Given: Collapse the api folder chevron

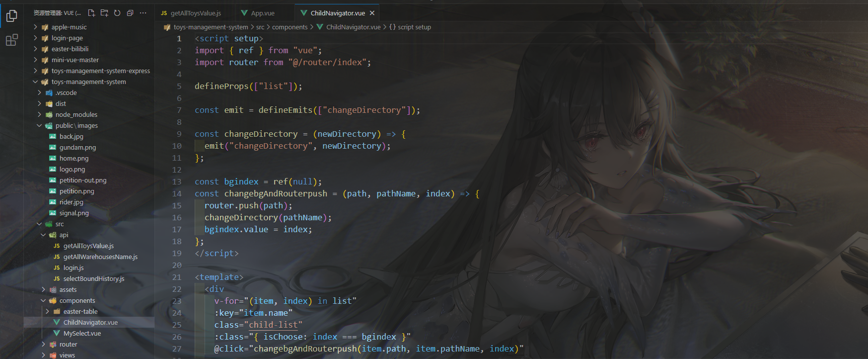Looking at the screenshot, I should click(43, 235).
